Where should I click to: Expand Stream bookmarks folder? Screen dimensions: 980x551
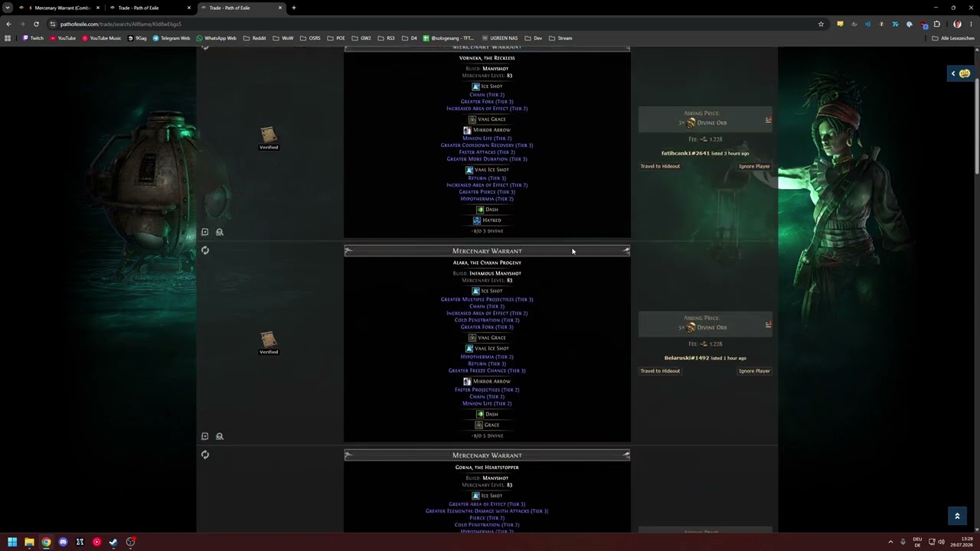560,37
